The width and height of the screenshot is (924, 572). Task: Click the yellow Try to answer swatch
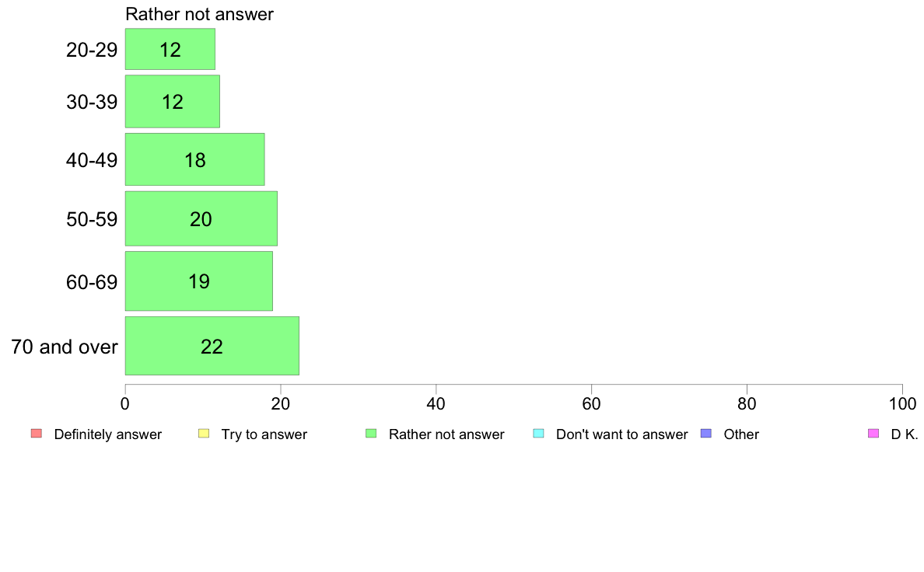(x=203, y=434)
